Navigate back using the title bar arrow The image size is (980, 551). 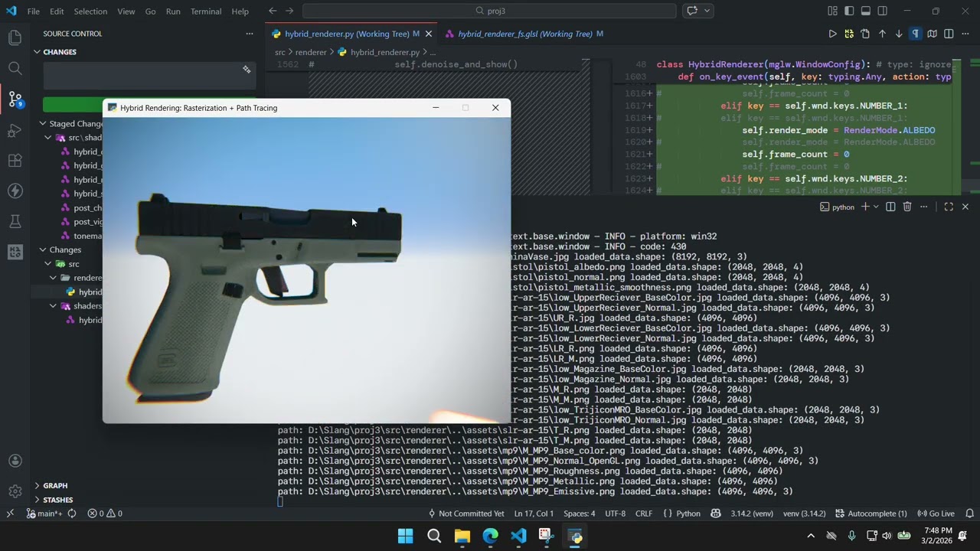pyautogui.click(x=273, y=11)
